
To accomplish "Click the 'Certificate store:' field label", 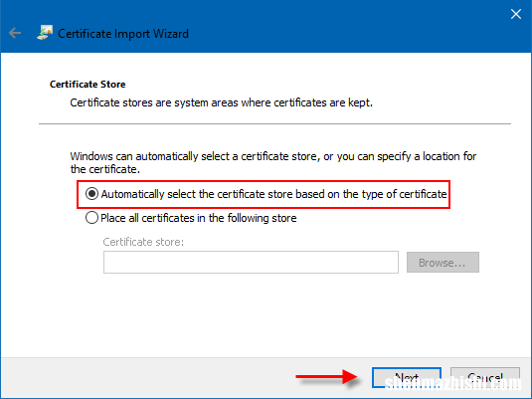I will (143, 242).
